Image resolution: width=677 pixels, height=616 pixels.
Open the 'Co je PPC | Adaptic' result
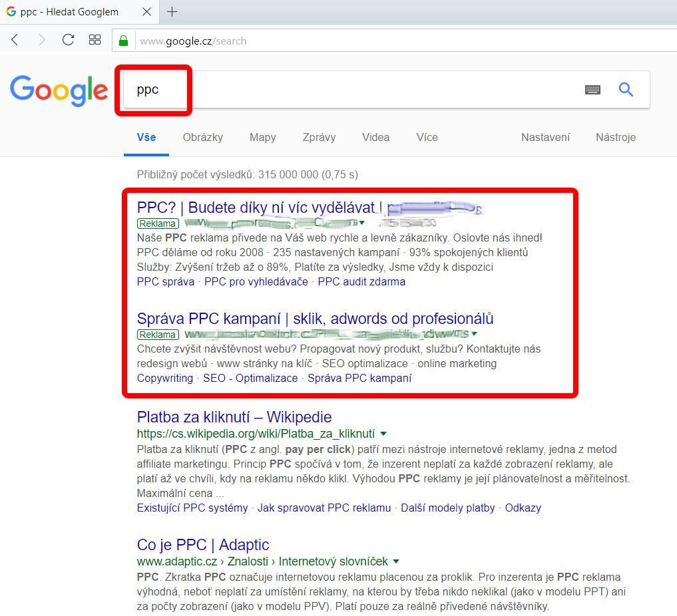203,545
